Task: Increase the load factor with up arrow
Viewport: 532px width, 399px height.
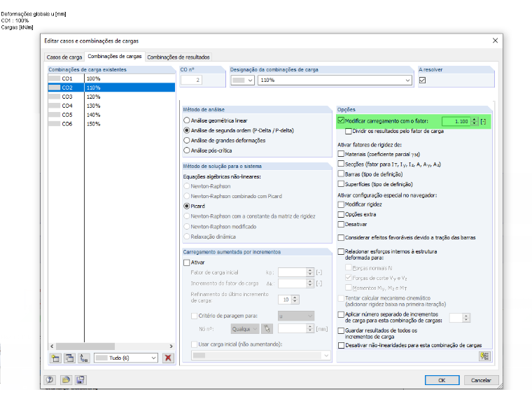Action: 475,120
